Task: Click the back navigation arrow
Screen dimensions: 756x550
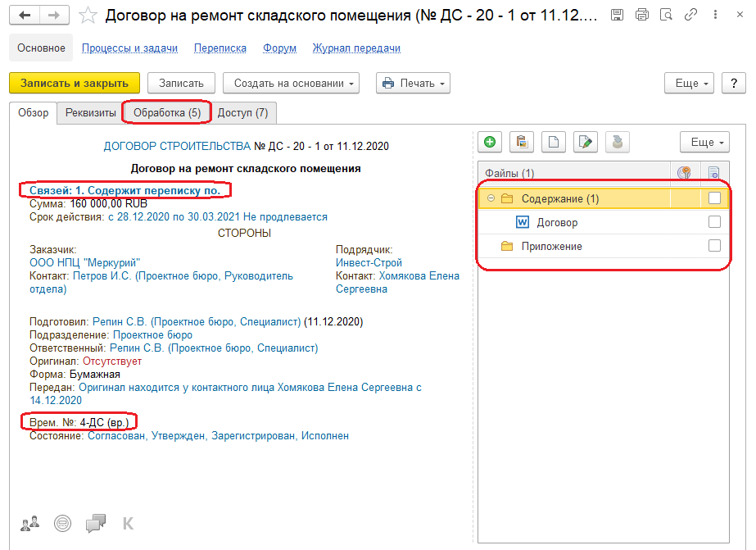Action: (x=23, y=15)
